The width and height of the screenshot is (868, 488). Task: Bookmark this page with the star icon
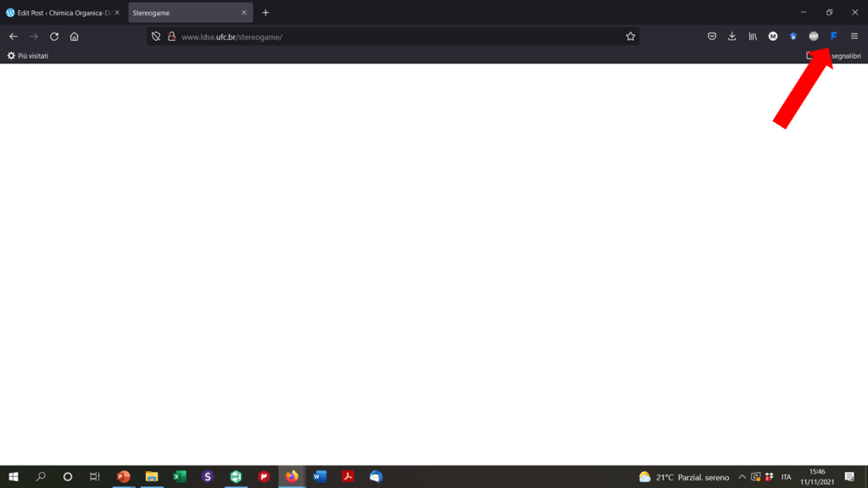pyautogui.click(x=630, y=36)
